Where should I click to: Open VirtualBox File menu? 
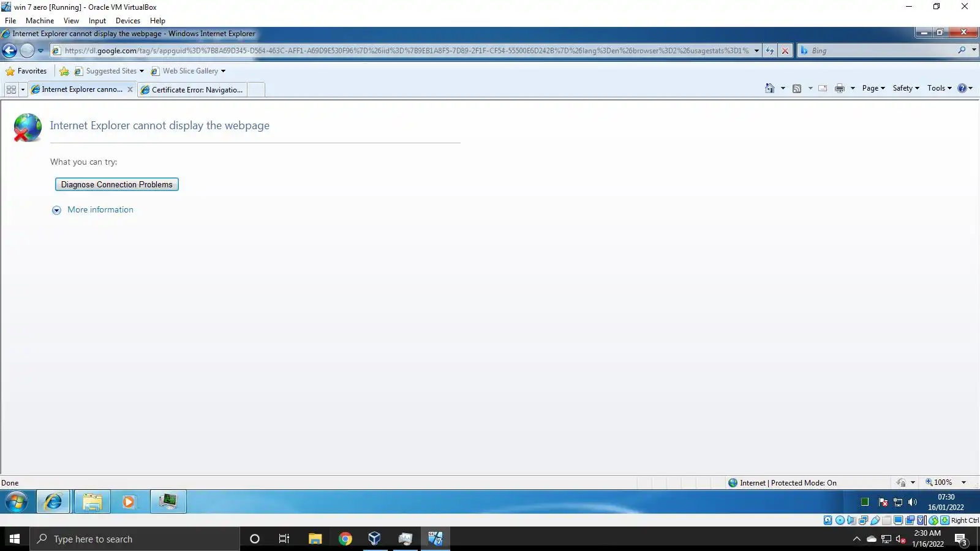click(x=10, y=21)
